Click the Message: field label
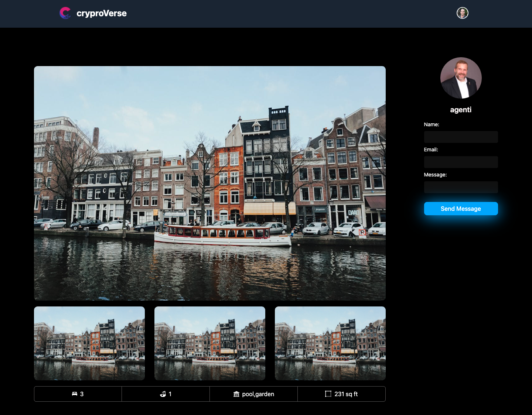 (436, 175)
